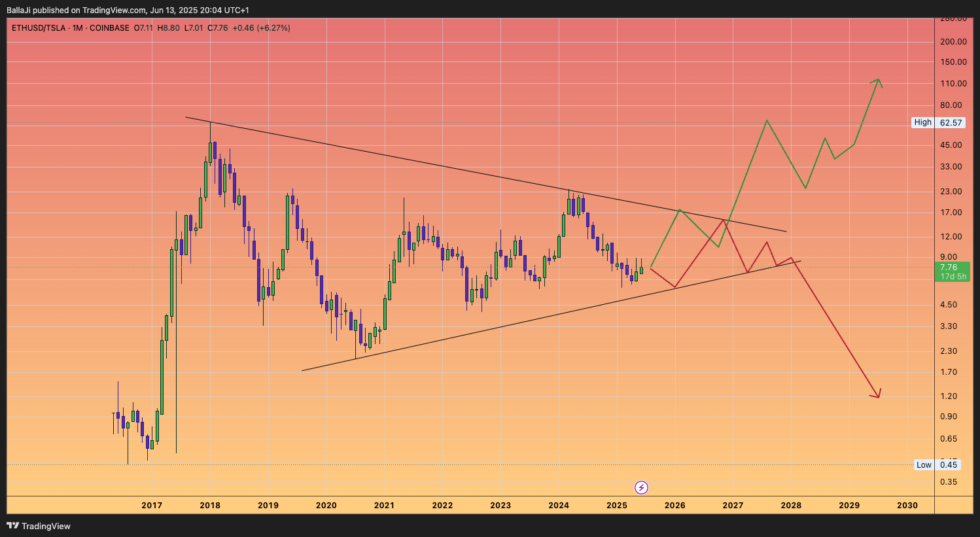
Task: Click the 12.00 price scale value
Action: click(951, 237)
